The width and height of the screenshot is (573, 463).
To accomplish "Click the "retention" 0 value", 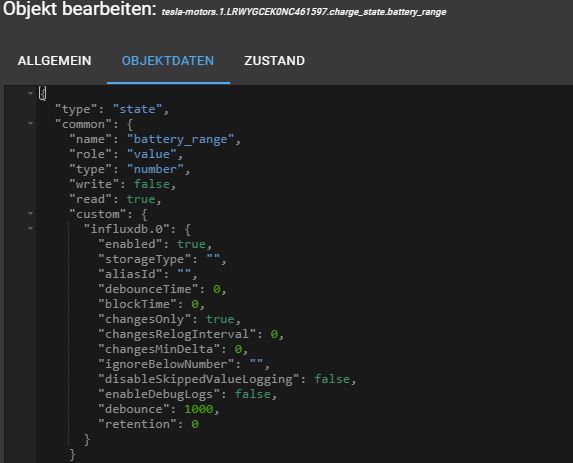I will pos(195,424).
